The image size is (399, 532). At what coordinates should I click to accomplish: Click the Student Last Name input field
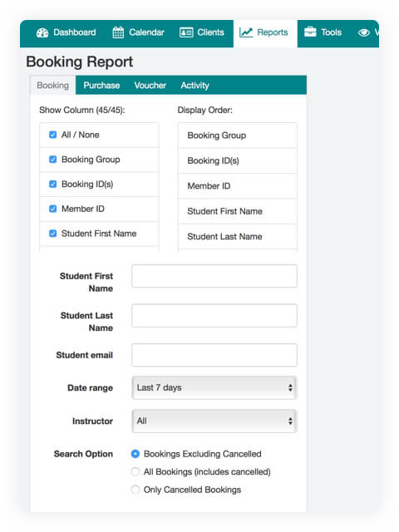click(214, 316)
